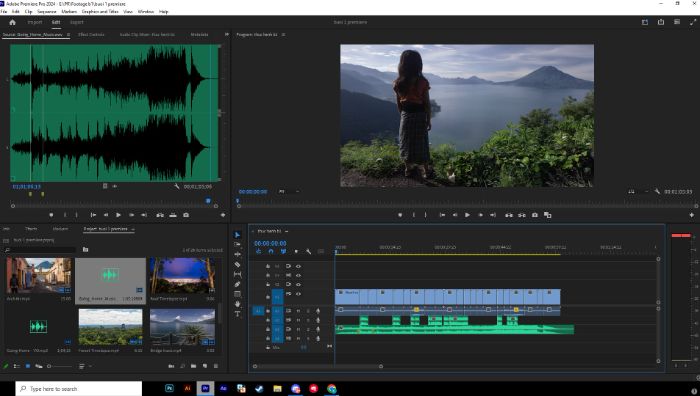Screen dimensions: 700x396
Task: Play in Program monitor
Action: coord(467,215)
